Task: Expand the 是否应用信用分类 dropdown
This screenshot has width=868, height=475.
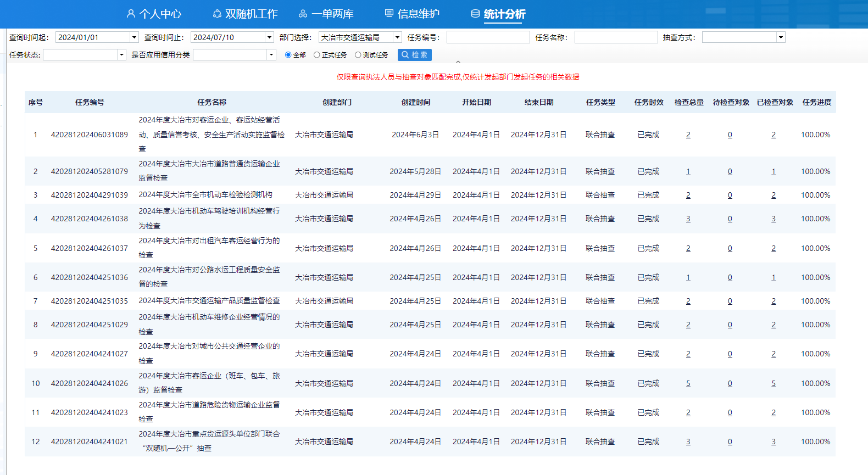Action: (x=271, y=55)
